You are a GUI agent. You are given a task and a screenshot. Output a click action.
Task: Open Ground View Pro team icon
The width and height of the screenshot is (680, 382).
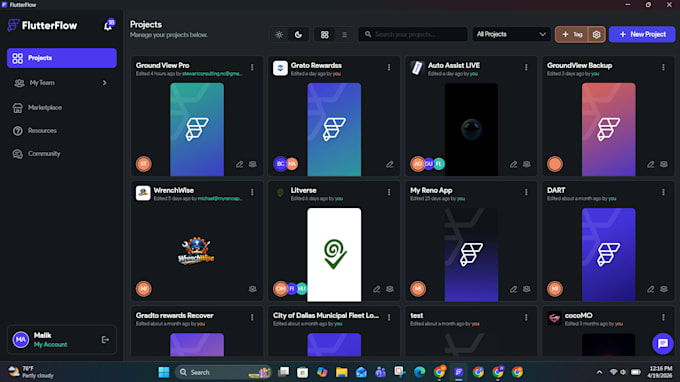click(x=252, y=164)
